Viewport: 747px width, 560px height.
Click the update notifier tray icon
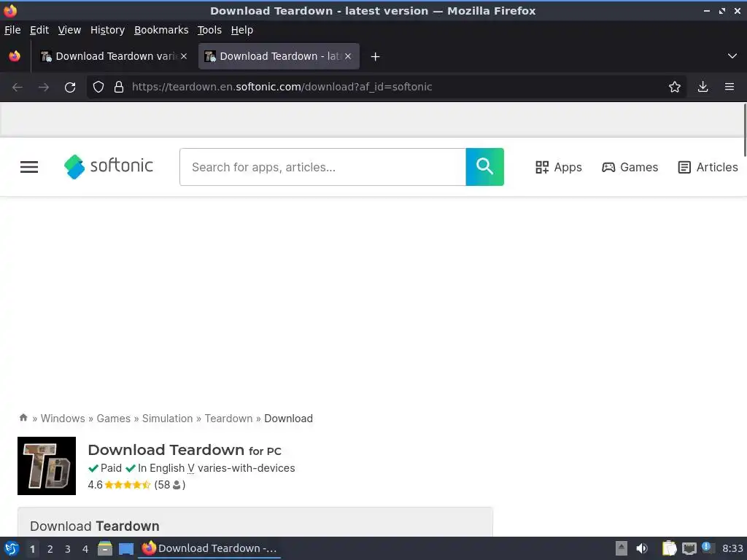pos(708,548)
